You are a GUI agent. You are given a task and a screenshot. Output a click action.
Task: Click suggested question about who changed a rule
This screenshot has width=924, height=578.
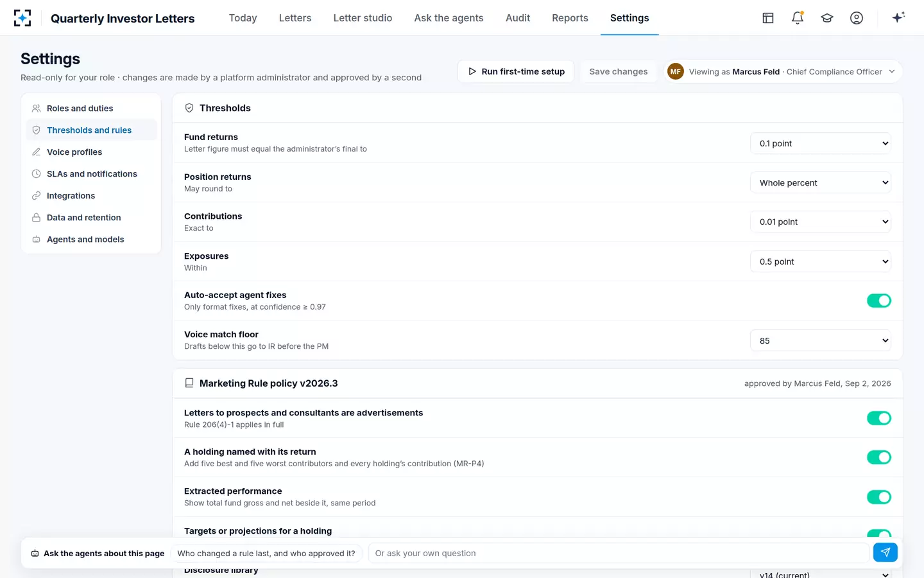click(x=266, y=553)
